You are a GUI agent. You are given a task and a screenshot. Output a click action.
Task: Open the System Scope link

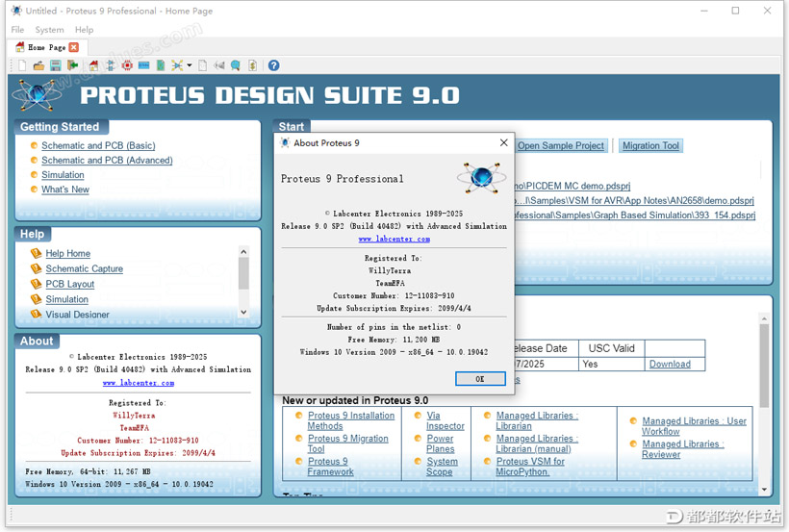click(x=442, y=467)
